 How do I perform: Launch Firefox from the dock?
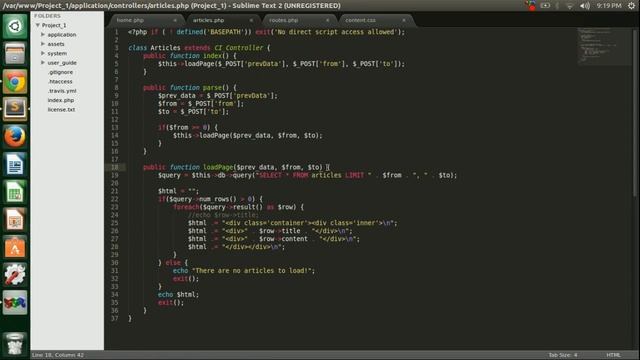pyautogui.click(x=15, y=137)
